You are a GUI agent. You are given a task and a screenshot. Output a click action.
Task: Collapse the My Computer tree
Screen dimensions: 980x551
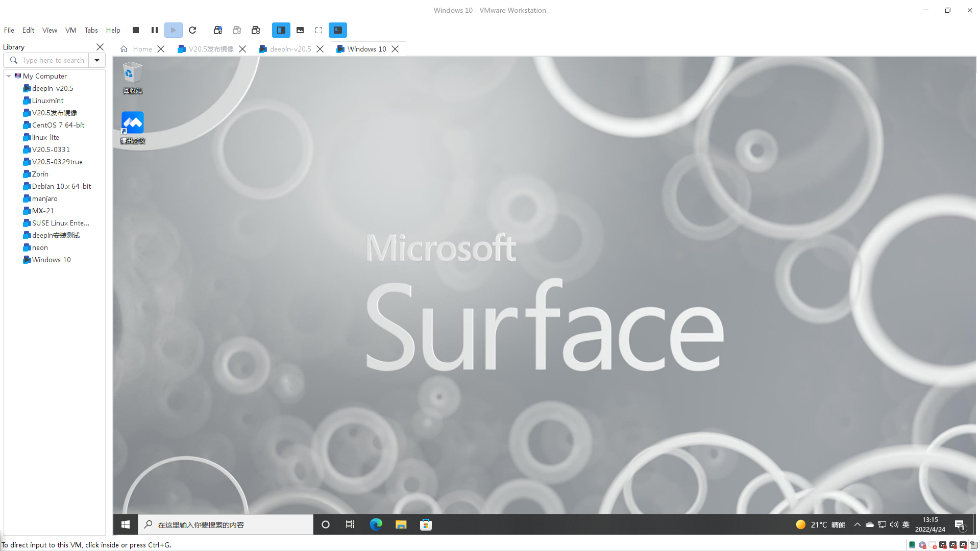[9, 76]
